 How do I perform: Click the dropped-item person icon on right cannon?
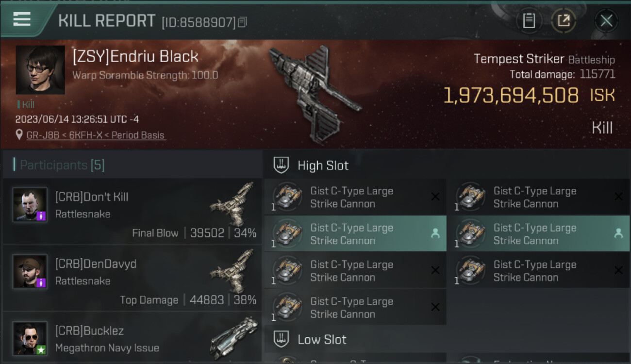[x=618, y=233]
